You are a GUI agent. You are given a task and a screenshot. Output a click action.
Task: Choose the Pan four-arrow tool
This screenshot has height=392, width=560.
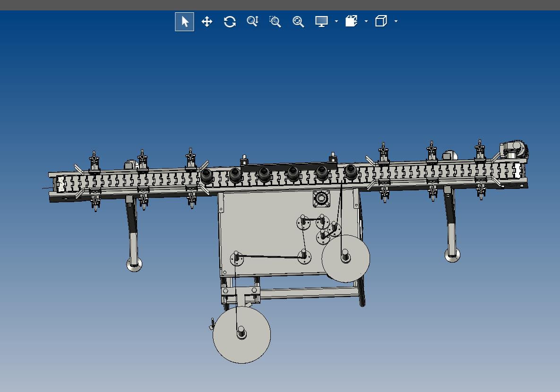pos(207,22)
